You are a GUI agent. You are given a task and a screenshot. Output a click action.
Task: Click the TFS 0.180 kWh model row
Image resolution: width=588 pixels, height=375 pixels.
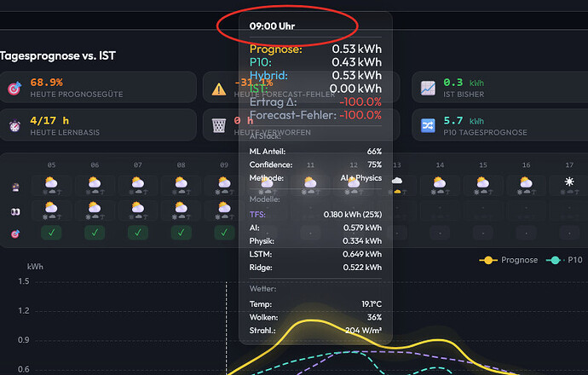pyautogui.click(x=315, y=215)
